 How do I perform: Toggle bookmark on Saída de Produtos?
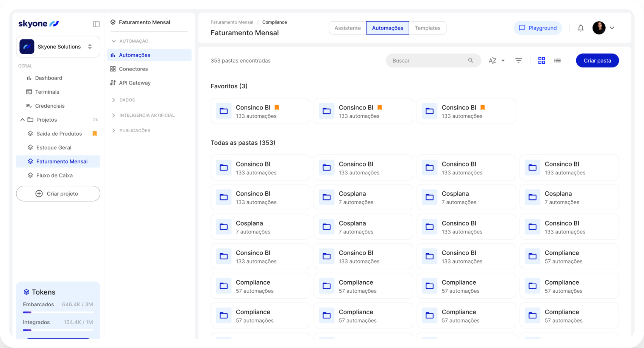tap(95, 134)
